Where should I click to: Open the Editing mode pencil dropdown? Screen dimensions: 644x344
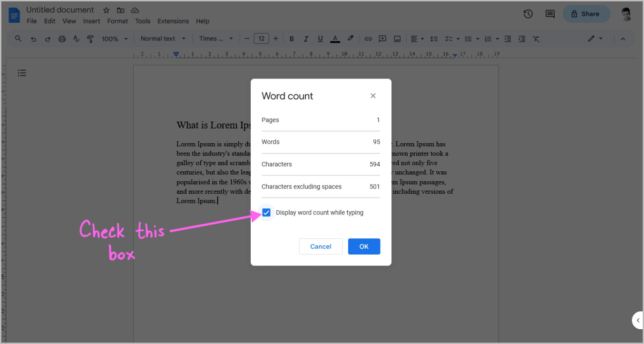pyautogui.click(x=595, y=39)
